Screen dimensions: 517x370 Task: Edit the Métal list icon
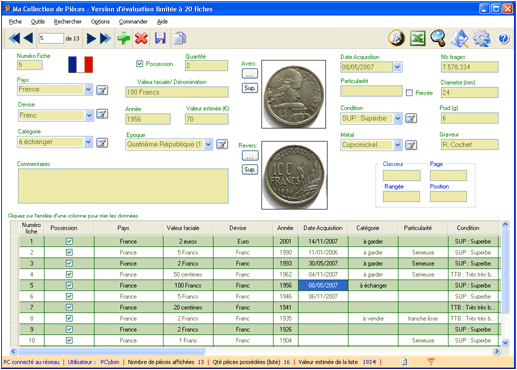click(411, 145)
